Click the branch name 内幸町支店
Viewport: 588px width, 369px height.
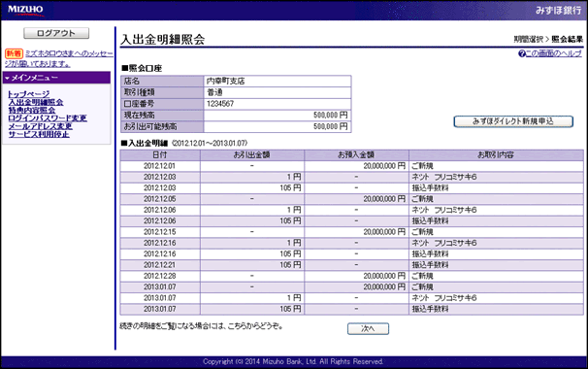[x=226, y=81]
